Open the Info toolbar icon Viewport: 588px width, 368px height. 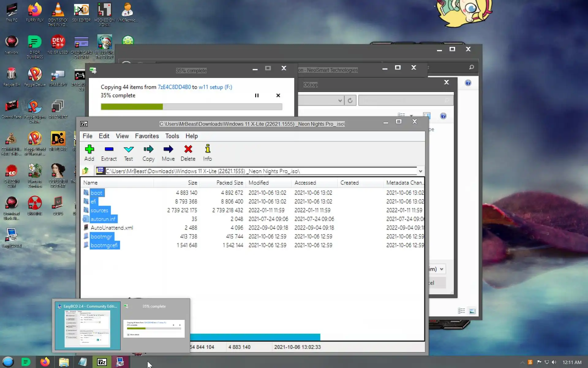pyautogui.click(x=207, y=152)
